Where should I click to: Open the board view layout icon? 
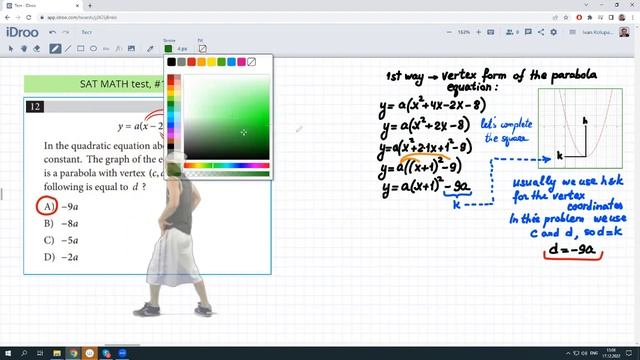[x=491, y=32]
